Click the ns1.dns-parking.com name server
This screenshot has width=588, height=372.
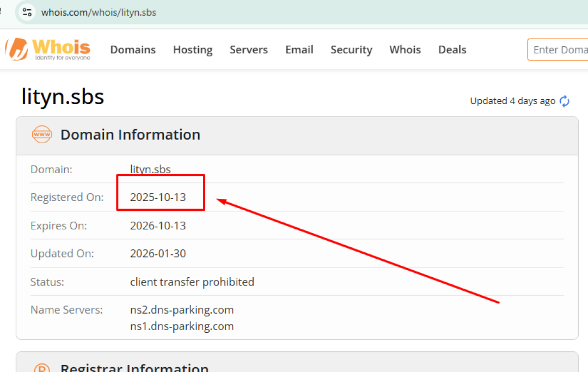click(x=182, y=326)
